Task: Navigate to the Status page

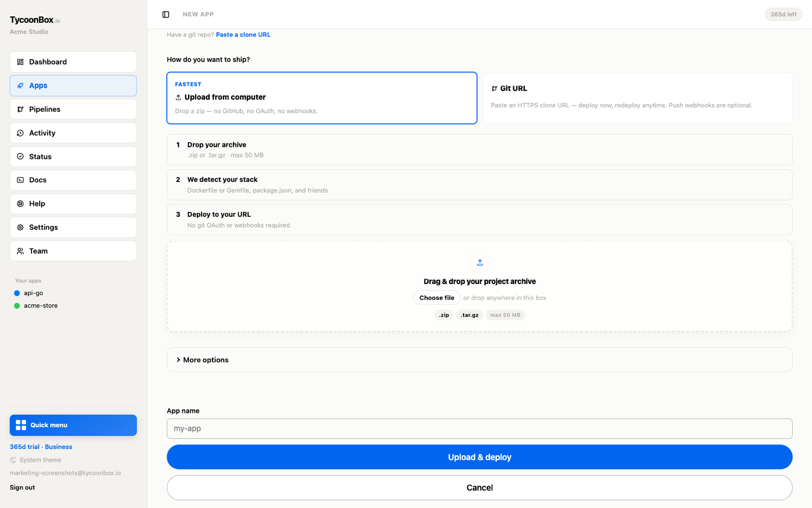Action: click(x=73, y=156)
